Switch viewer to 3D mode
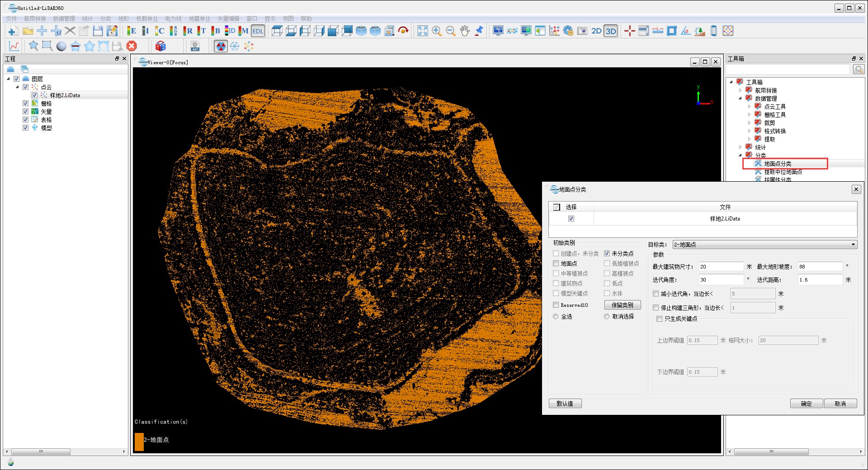 pos(611,31)
